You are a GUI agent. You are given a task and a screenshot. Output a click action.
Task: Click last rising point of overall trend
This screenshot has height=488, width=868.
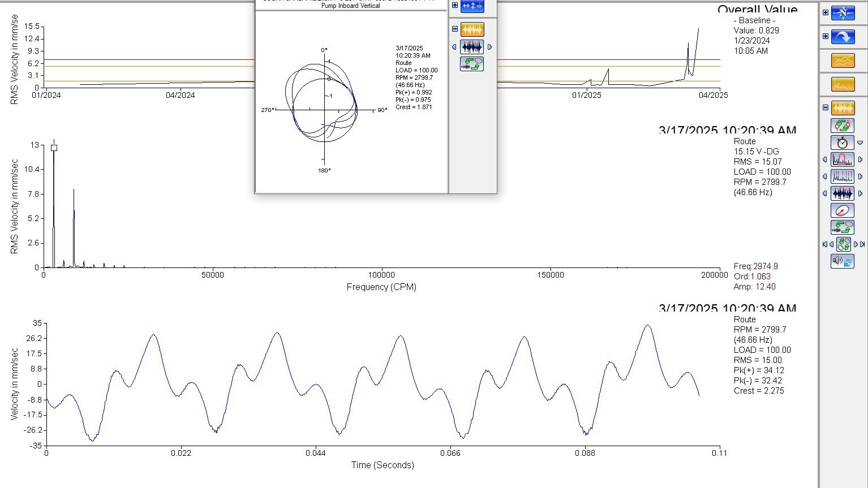(x=698, y=29)
